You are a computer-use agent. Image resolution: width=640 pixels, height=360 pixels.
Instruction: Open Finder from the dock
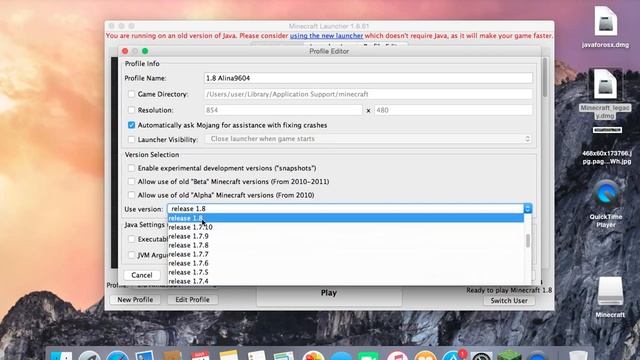tap(61, 355)
